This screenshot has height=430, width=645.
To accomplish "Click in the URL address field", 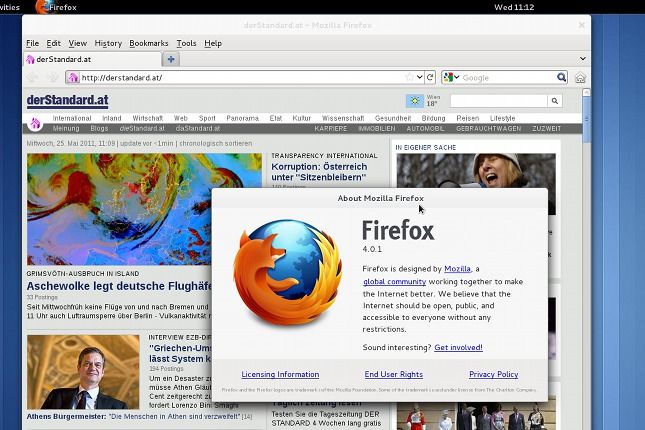I will pyautogui.click(x=243, y=77).
